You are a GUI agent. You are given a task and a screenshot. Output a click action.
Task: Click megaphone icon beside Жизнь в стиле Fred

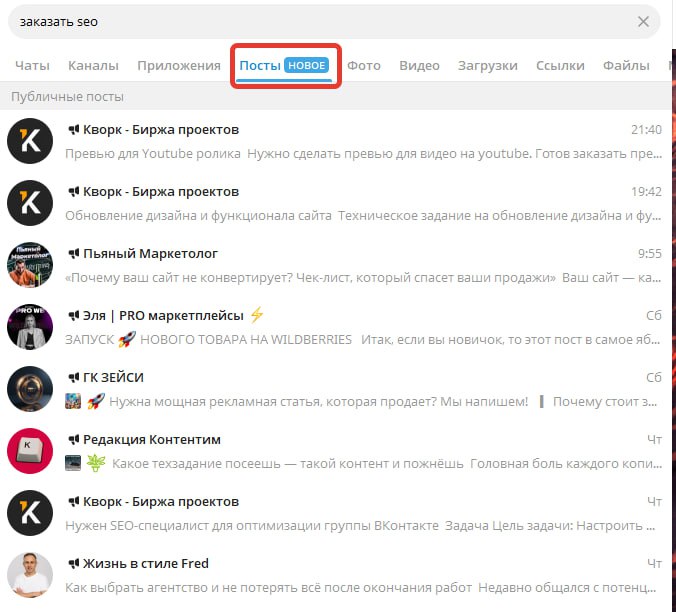click(74, 564)
